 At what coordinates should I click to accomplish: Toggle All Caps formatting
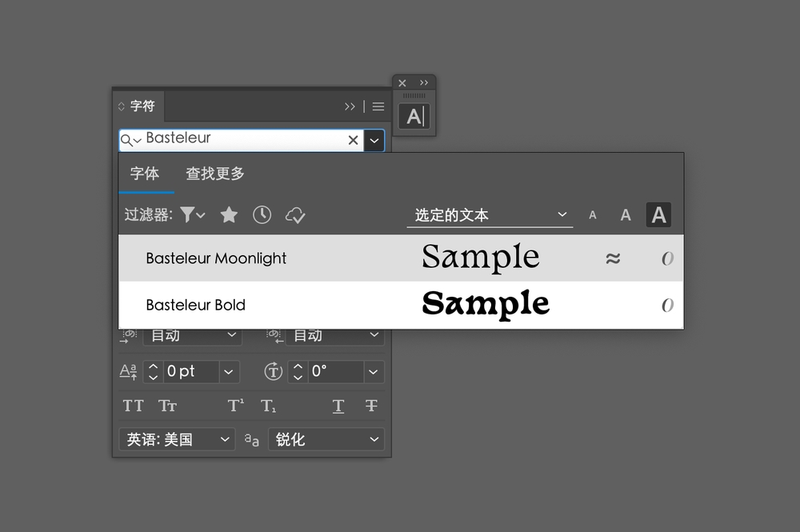click(134, 406)
